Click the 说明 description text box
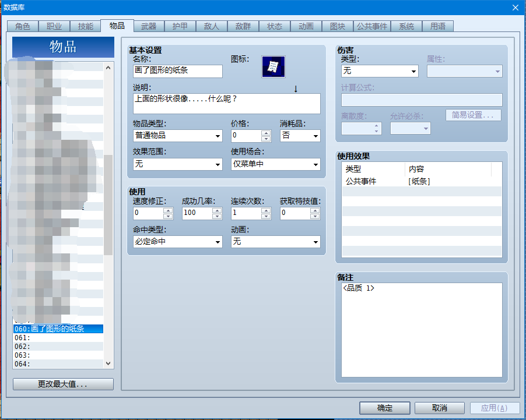 pyautogui.click(x=227, y=104)
